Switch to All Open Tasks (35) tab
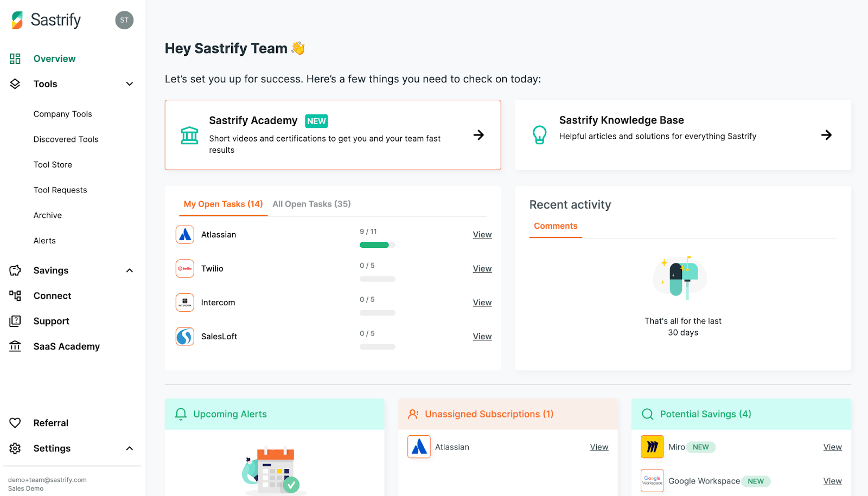The image size is (868, 496). (x=311, y=204)
